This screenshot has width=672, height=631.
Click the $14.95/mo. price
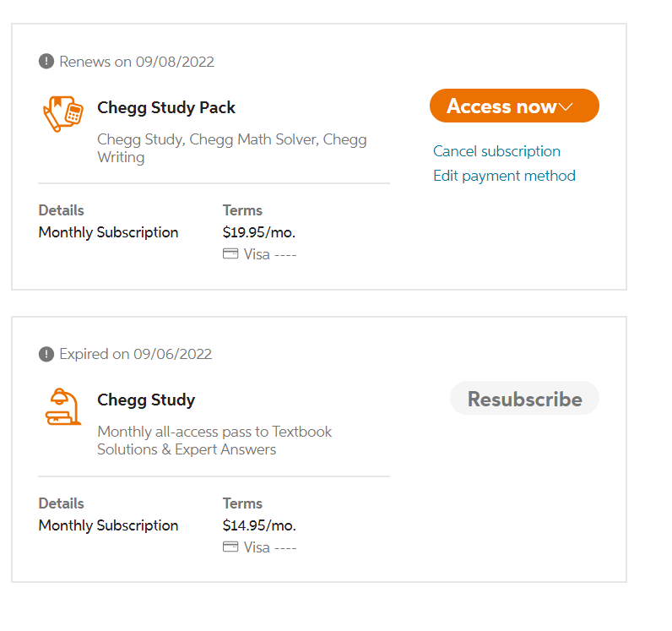pos(259,525)
